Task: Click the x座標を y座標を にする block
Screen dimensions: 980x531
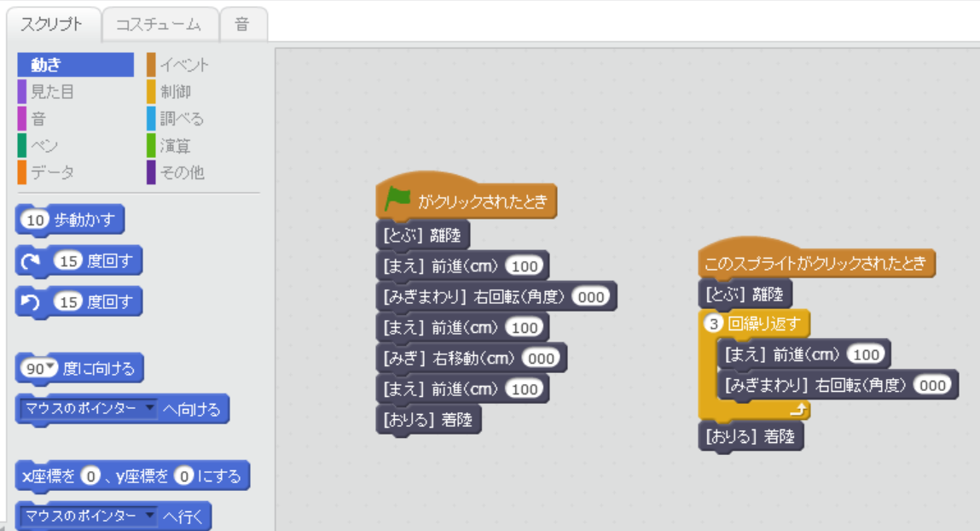Action: pos(132,476)
